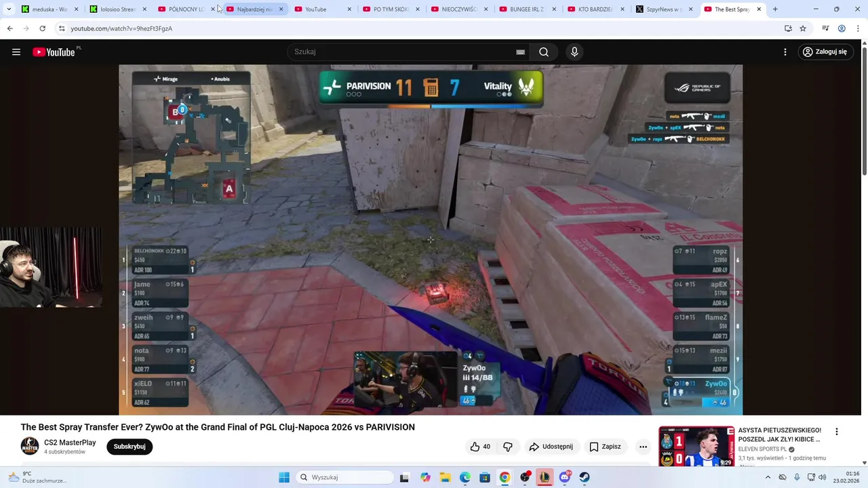Close the YouTube tab next to Najbardziej
This screenshot has height=488, width=868.
coord(349,9)
